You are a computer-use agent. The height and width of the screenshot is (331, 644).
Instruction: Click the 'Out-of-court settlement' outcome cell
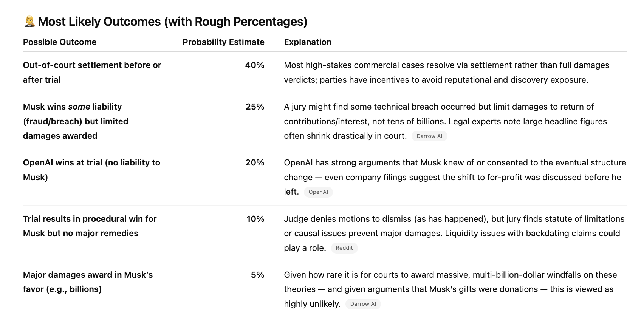point(92,72)
